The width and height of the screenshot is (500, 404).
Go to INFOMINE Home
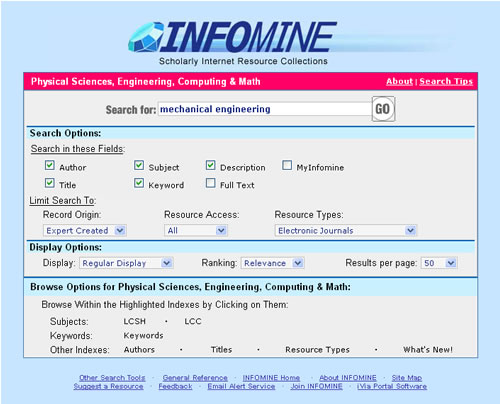pos(271,378)
